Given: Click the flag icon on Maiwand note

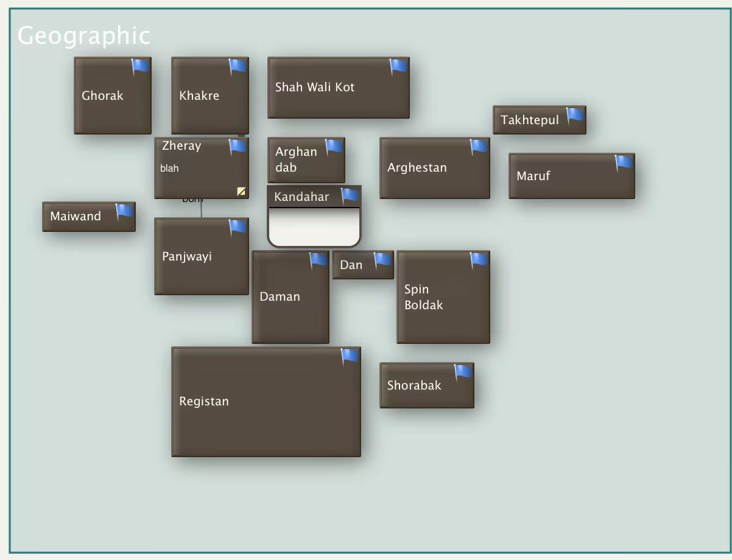Looking at the screenshot, I should [124, 211].
